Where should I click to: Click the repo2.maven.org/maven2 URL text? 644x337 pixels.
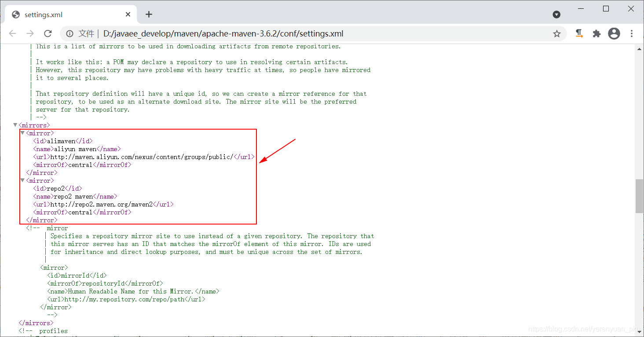102,204
